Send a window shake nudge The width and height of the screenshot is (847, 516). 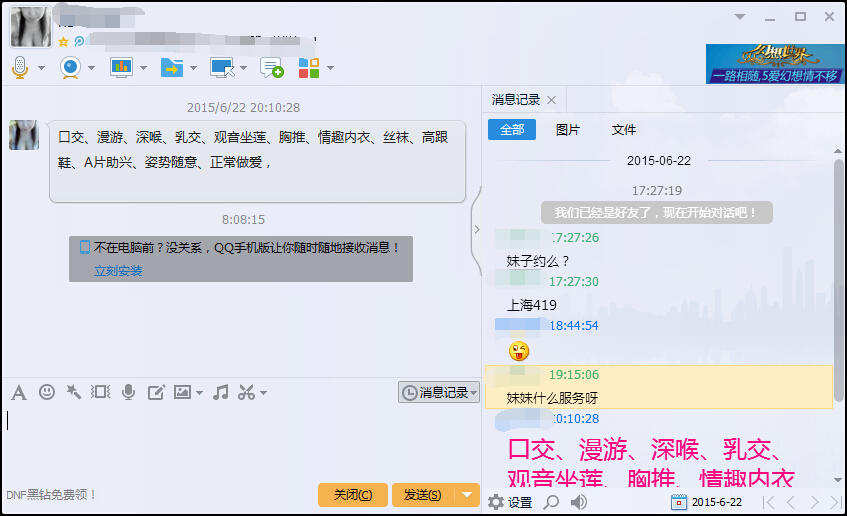[x=100, y=392]
